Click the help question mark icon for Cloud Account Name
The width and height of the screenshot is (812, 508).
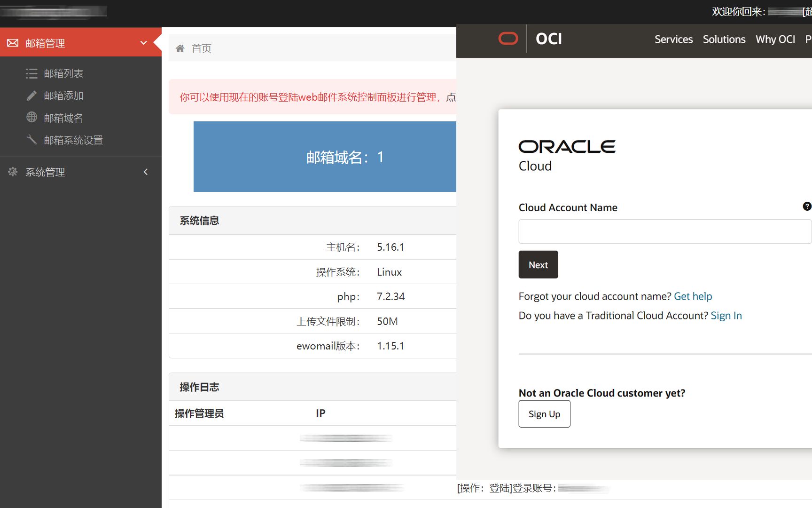coord(807,206)
